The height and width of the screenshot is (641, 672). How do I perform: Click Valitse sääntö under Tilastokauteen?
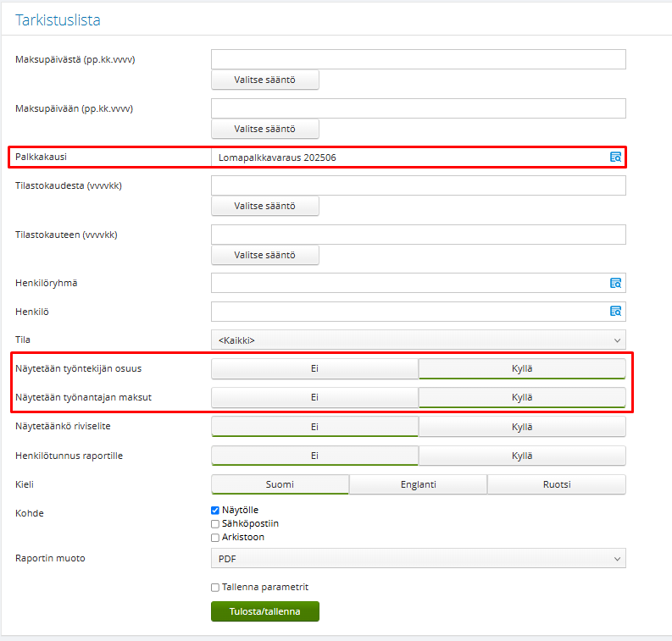pos(265,255)
